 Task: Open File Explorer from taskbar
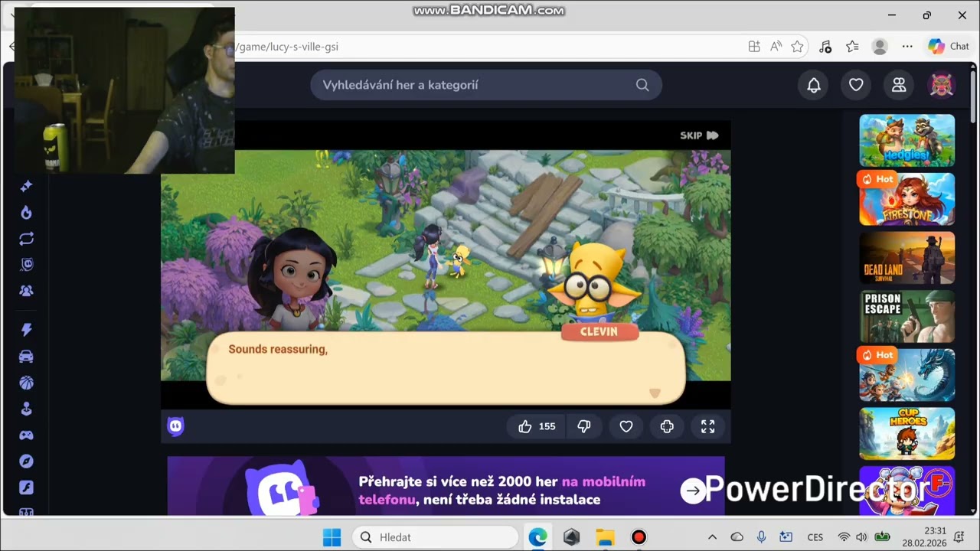[x=605, y=537]
